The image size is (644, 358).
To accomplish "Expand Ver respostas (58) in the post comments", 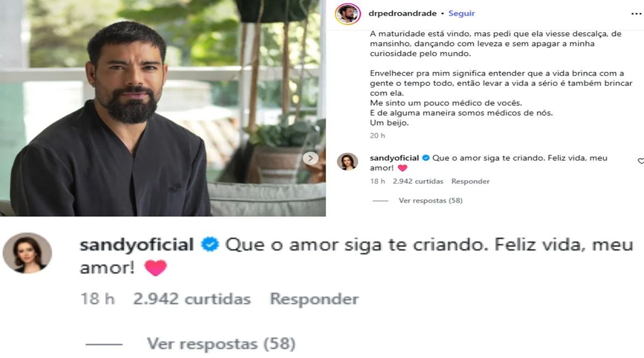I will point(430,200).
